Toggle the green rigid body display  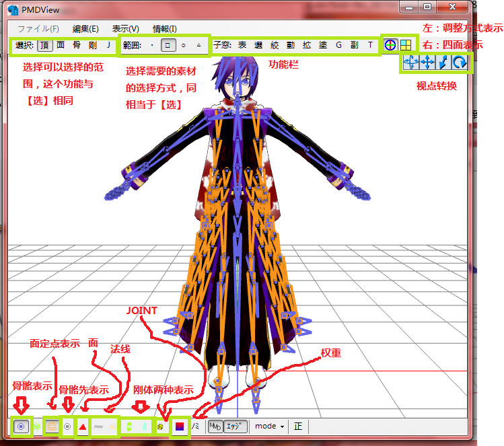tap(129, 426)
